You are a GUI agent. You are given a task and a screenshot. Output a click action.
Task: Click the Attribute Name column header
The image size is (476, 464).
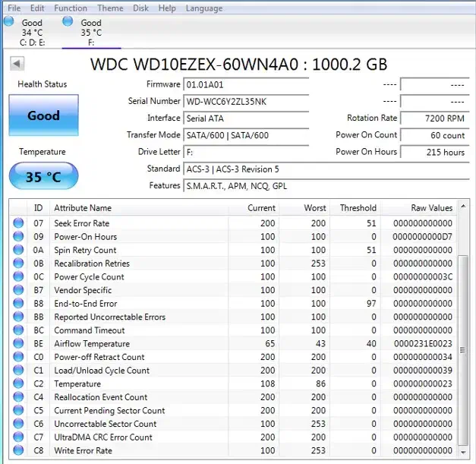click(x=83, y=208)
